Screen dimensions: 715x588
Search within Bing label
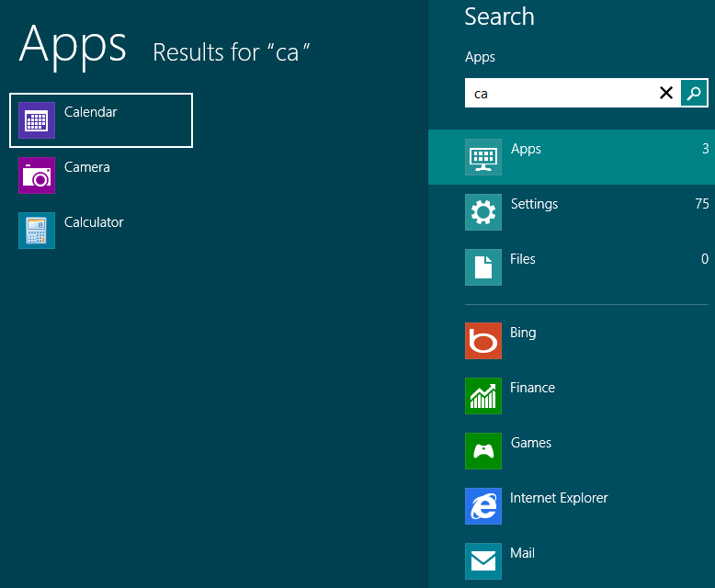click(523, 334)
